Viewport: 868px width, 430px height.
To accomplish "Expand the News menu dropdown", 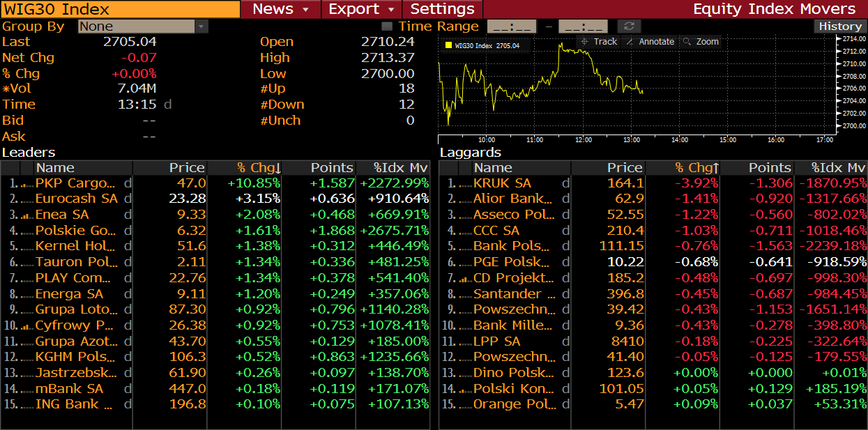I will [281, 9].
